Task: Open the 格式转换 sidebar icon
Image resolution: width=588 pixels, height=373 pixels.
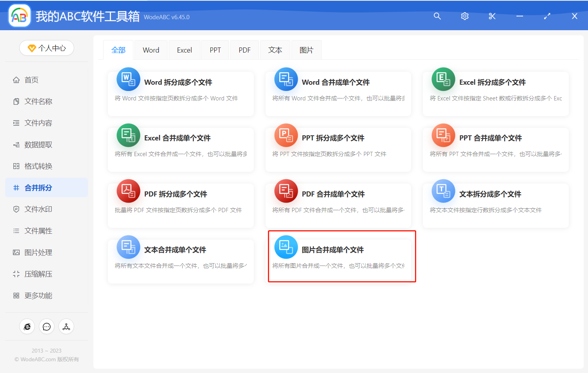Action: click(x=16, y=166)
